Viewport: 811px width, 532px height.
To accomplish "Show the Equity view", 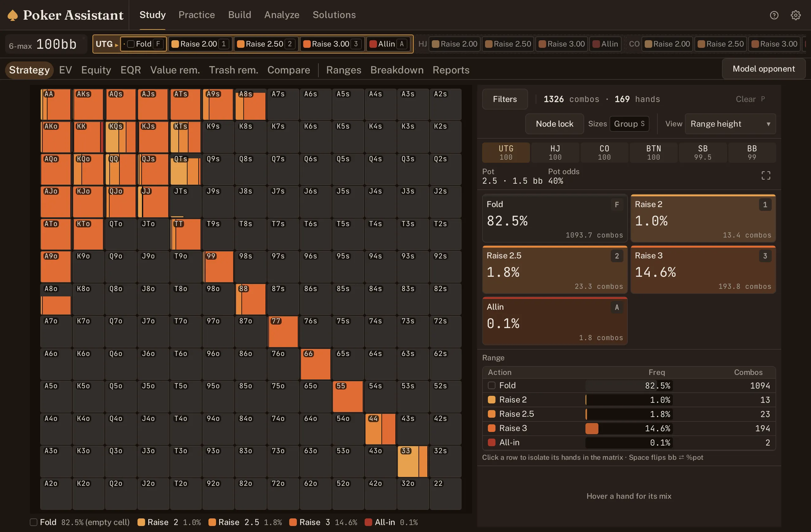I will click(x=96, y=70).
